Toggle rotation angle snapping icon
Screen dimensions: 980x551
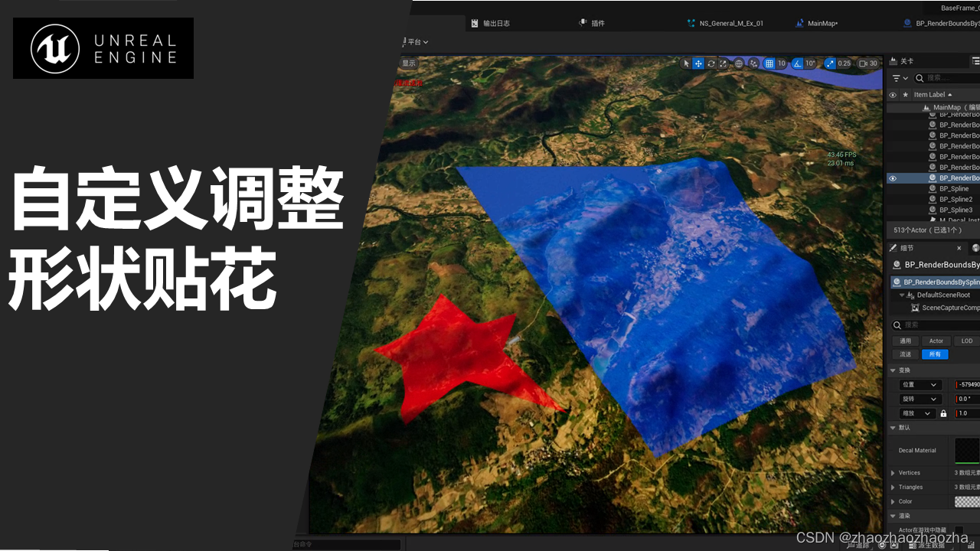(x=797, y=64)
